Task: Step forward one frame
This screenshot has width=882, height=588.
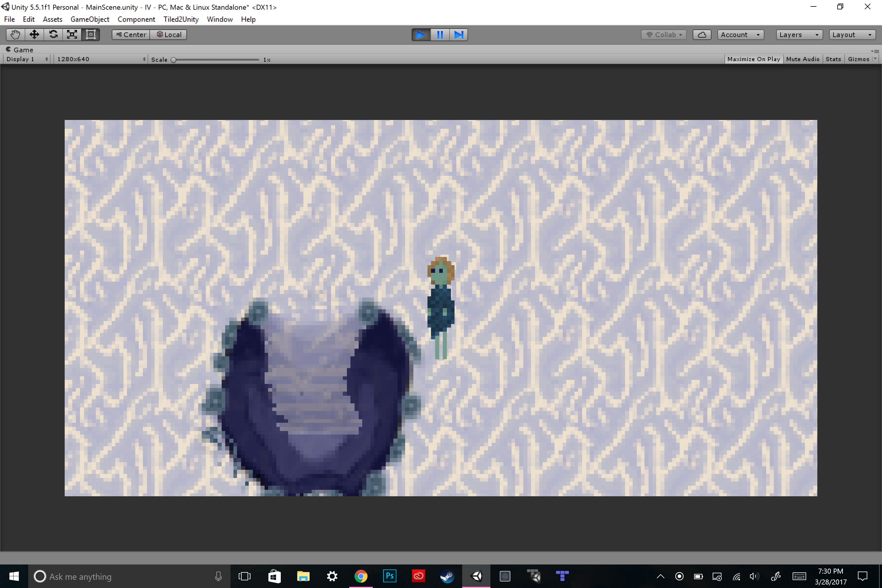Action: coord(459,35)
